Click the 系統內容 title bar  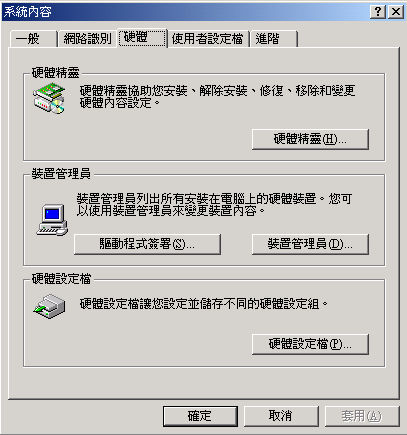[185, 12]
